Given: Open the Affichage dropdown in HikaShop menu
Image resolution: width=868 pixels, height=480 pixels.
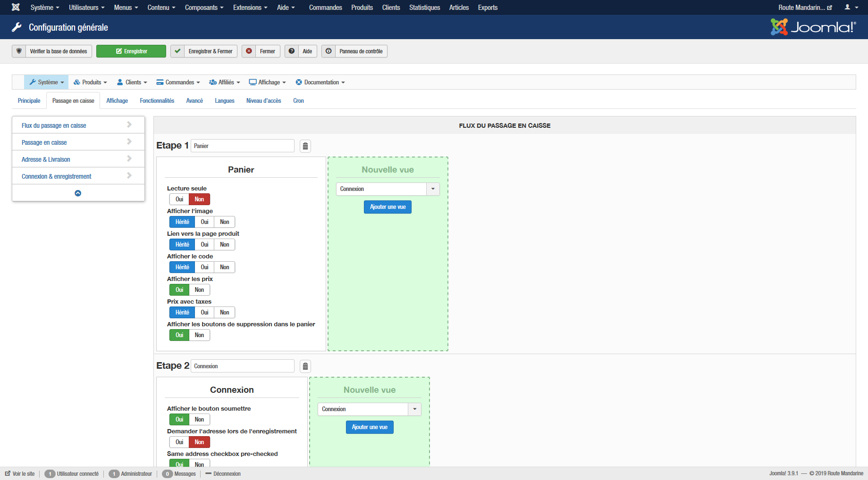Looking at the screenshot, I should [268, 82].
